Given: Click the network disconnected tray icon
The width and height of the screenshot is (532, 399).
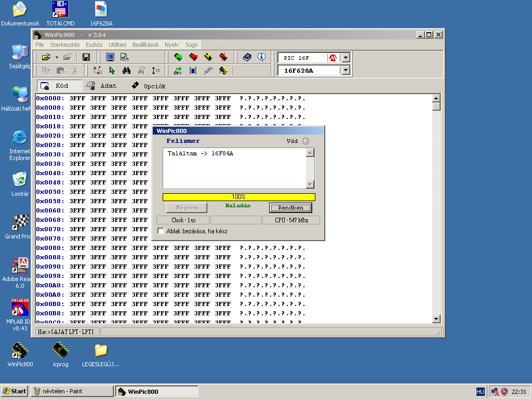Looking at the screenshot, I should [495, 392].
